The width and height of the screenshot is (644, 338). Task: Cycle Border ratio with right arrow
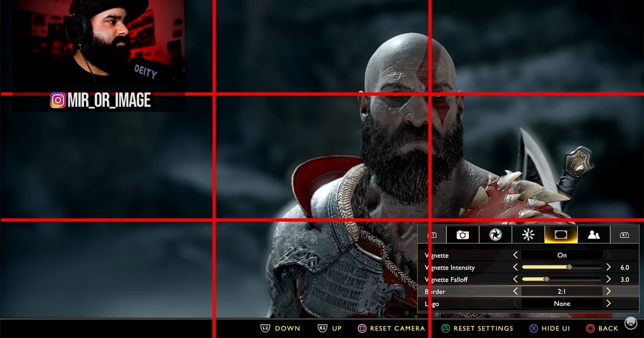click(608, 291)
